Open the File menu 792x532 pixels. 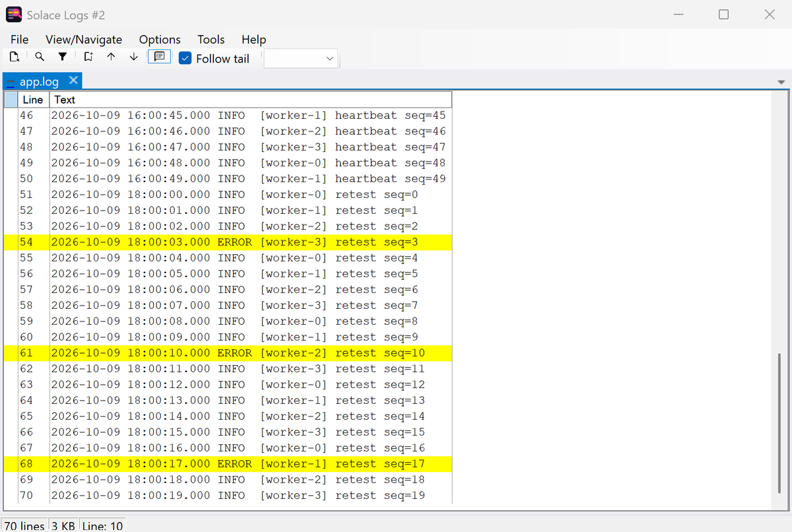point(20,40)
